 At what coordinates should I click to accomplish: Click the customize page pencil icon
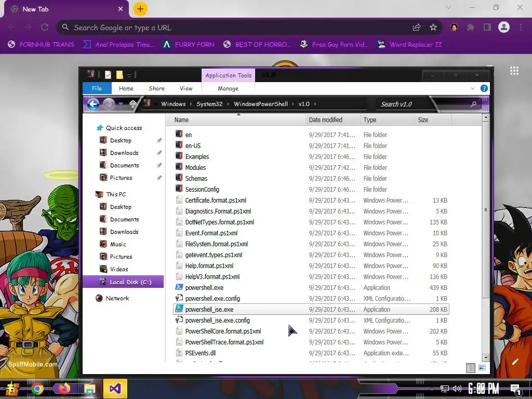[x=515, y=362]
